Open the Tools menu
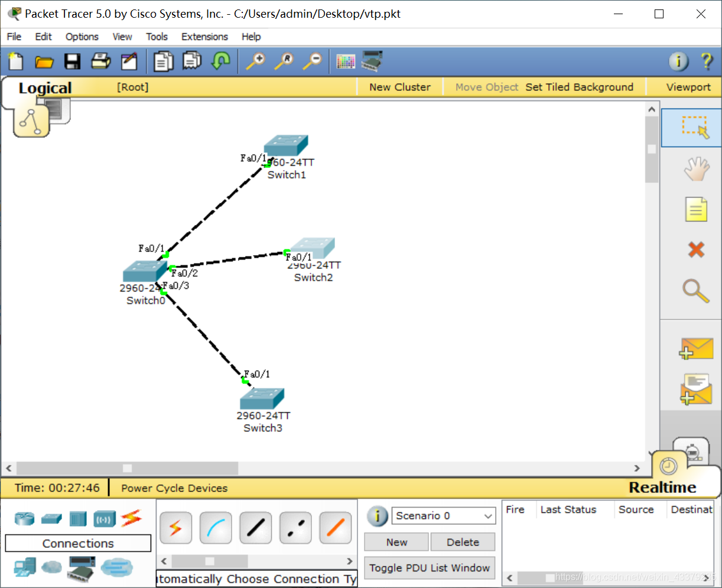The height and width of the screenshot is (588, 722). [157, 37]
